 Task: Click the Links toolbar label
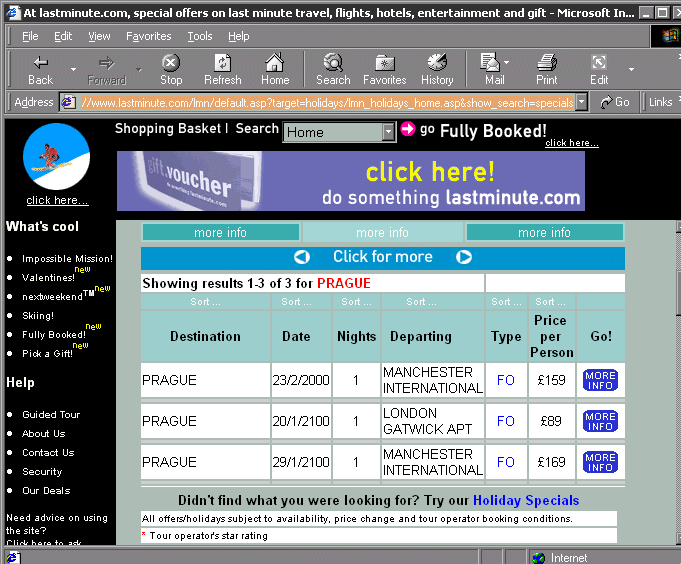661,102
